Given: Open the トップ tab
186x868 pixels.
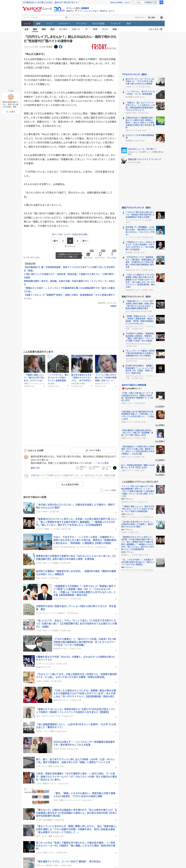Looking at the screenshot, I should (27, 24).
